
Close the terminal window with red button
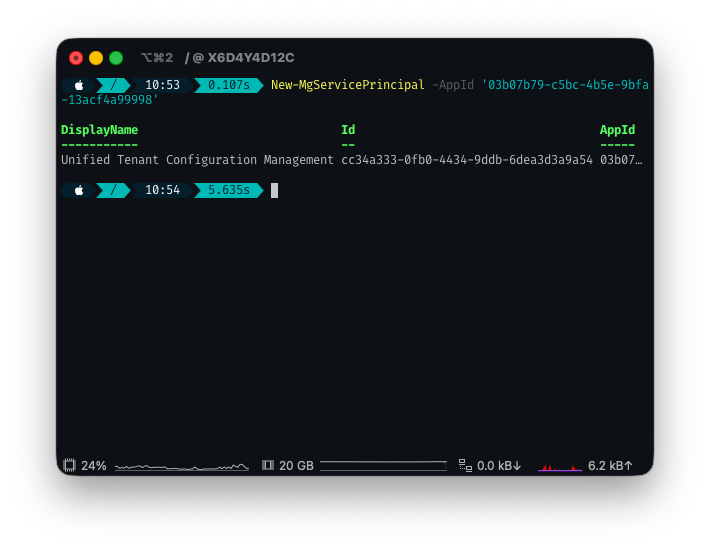pos(76,58)
